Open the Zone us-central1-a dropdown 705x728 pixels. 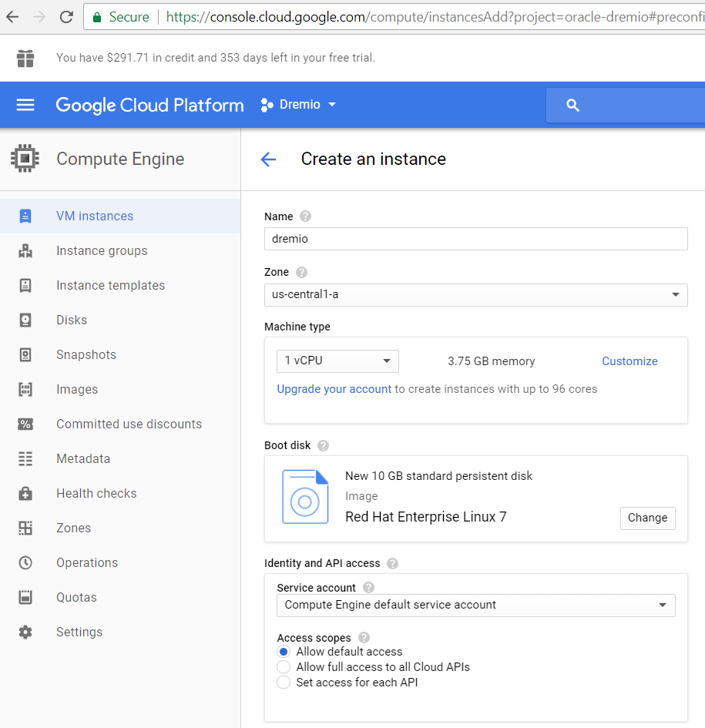click(475, 295)
